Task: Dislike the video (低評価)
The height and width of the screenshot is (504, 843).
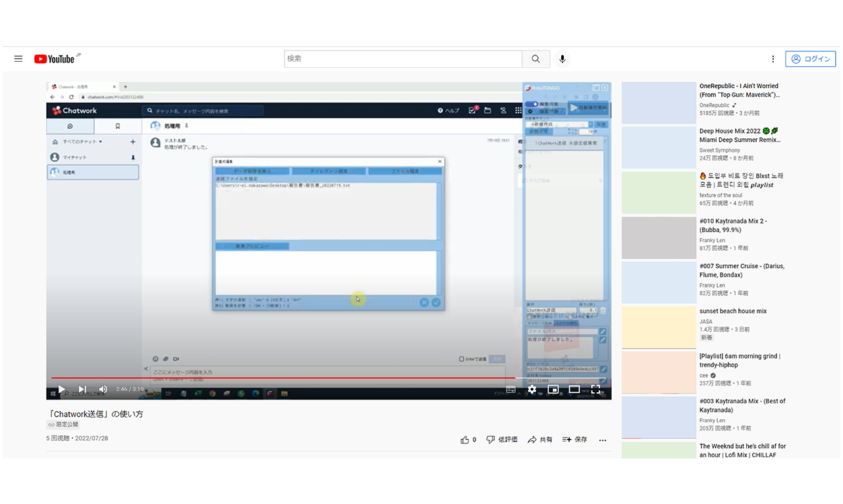Action: (502, 440)
